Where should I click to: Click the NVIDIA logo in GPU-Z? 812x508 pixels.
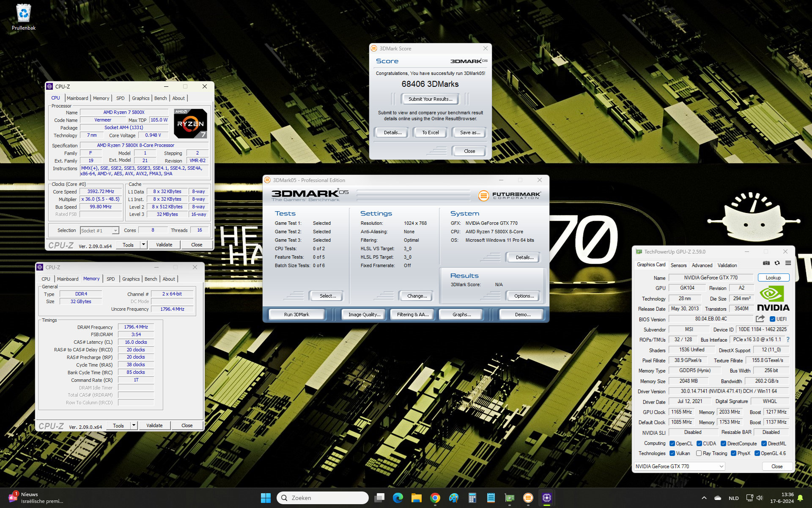tap(773, 299)
